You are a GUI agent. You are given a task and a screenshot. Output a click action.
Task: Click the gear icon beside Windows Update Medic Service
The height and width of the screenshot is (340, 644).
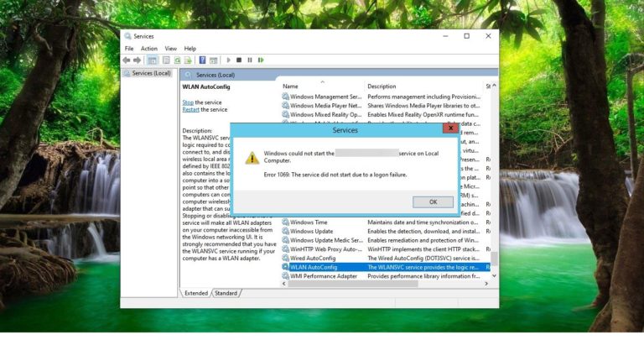pyautogui.click(x=285, y=240)
